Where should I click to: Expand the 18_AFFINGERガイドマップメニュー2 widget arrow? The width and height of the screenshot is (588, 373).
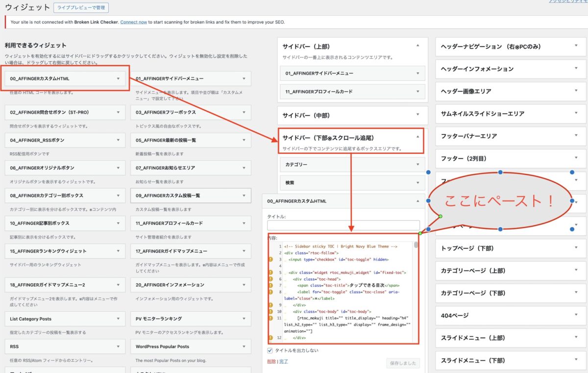coord(118,285)
